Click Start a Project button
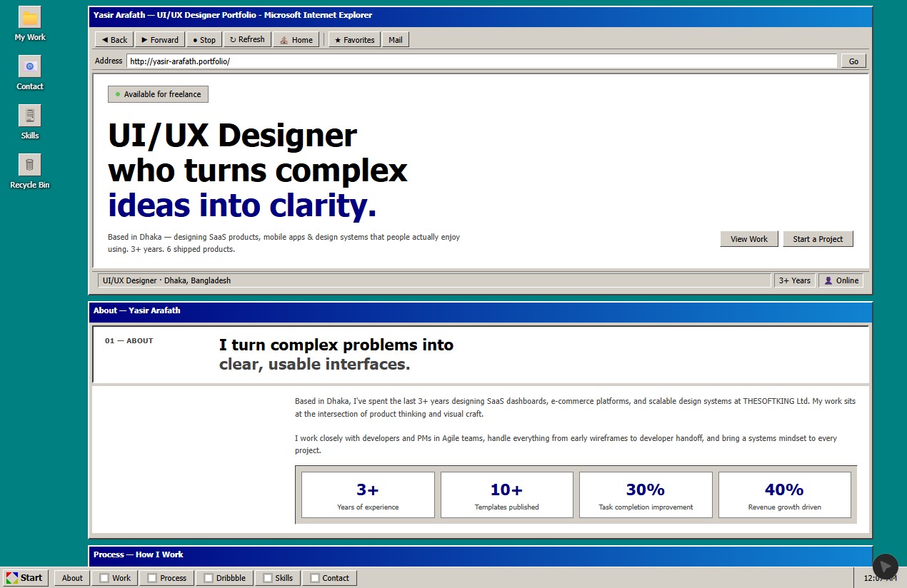The width and height of the screenshot is (907, 588). [818, 239]
